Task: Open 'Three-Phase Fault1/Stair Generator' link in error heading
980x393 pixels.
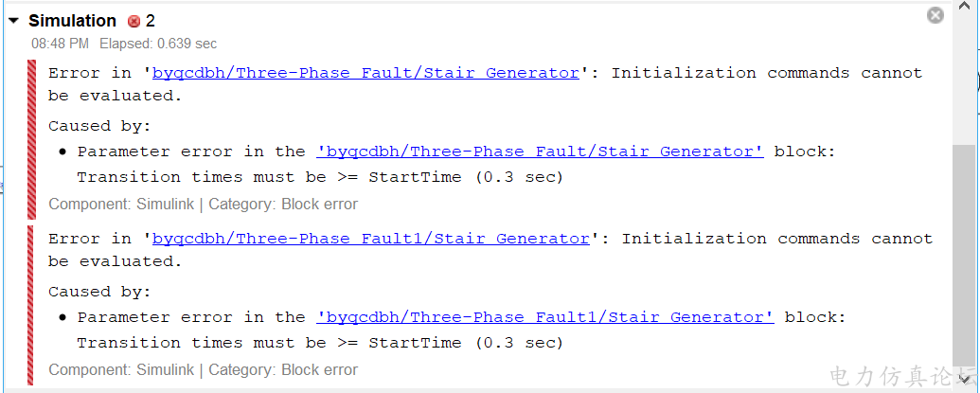Action: [370, 239]
